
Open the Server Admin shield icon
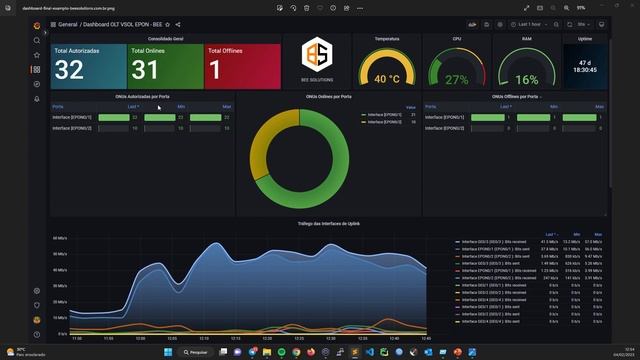(x=37, y=305)
